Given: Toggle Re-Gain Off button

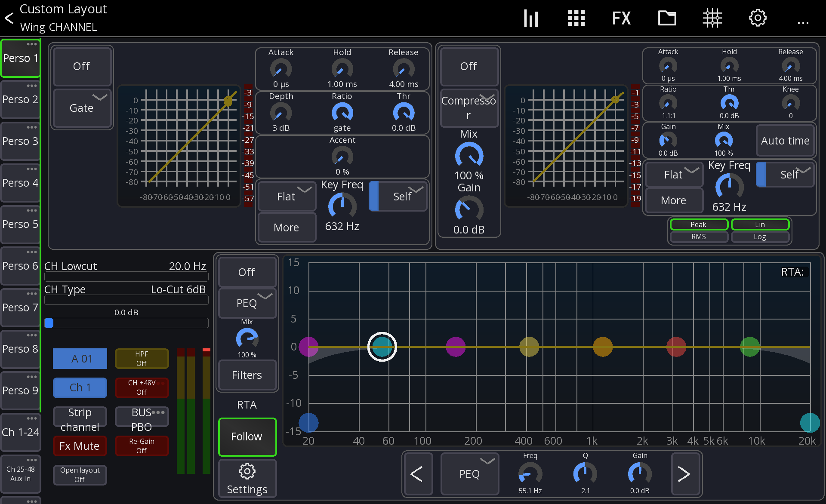Looking at the screenshot, I should pyautogui.click(x=142, y=446).
